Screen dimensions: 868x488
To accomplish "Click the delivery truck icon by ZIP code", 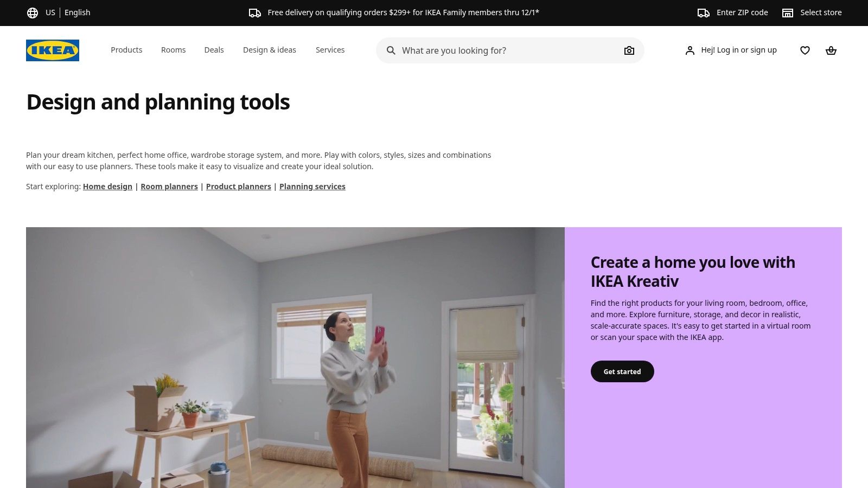I will point(704,13).
